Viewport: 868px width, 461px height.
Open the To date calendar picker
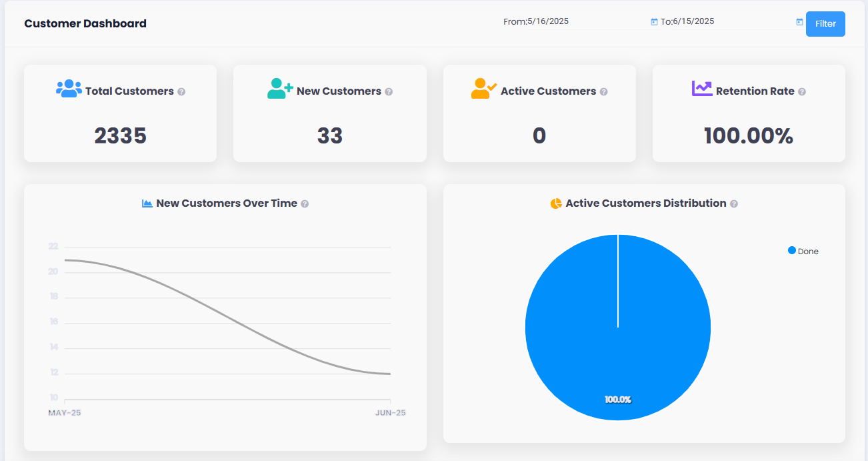click(799, 22)
